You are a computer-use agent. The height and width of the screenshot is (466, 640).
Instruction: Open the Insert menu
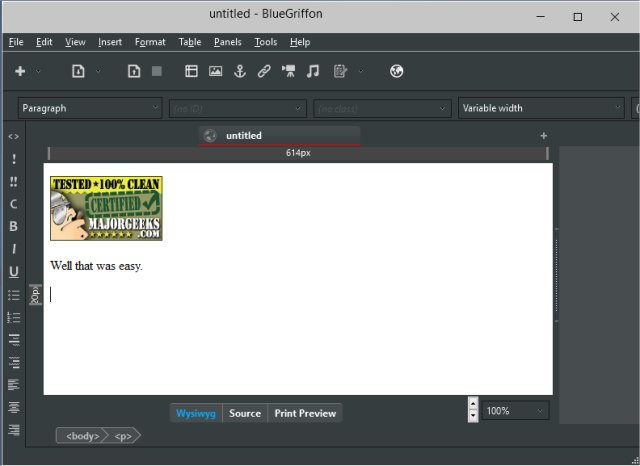[110, 42]
